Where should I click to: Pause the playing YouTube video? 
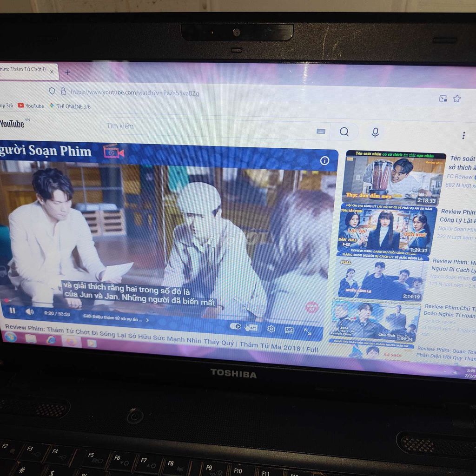[x=12, y=310]
